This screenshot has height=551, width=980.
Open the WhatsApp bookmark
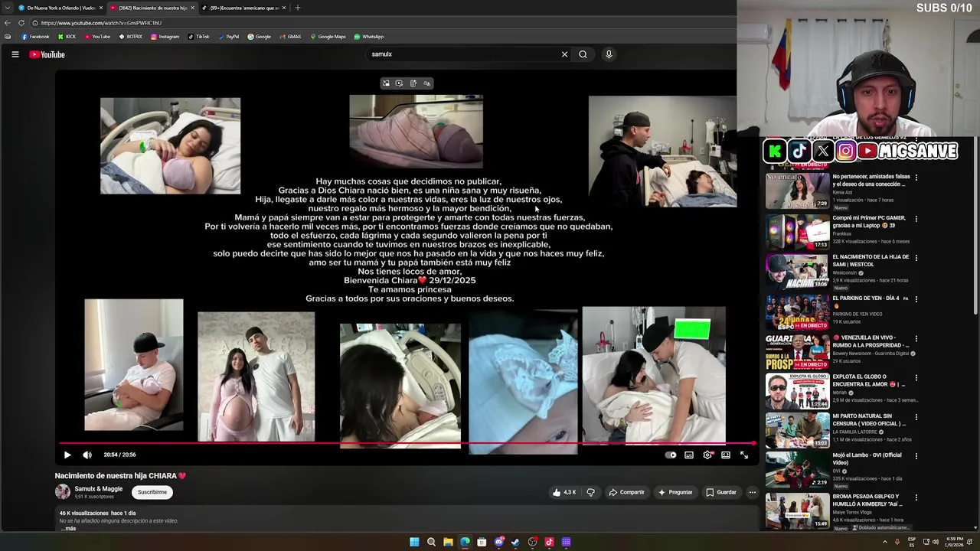click(368, 37)
